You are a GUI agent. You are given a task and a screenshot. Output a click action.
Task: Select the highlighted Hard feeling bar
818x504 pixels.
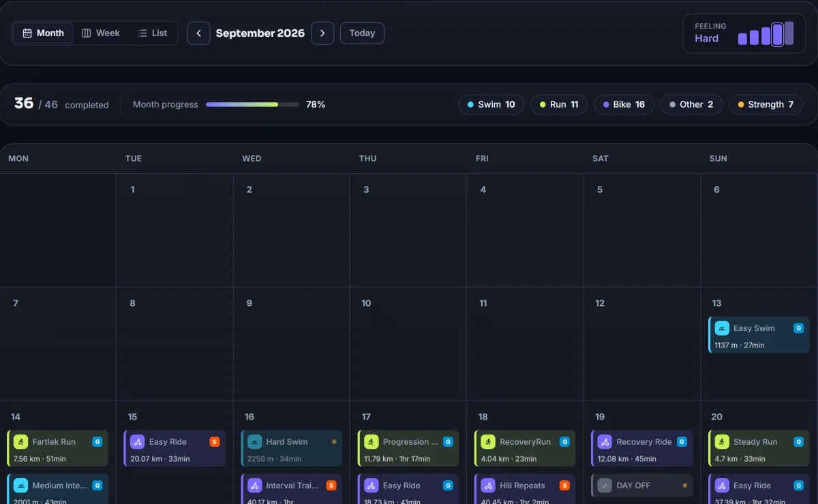pyautogui.click(x=777, y=35)
